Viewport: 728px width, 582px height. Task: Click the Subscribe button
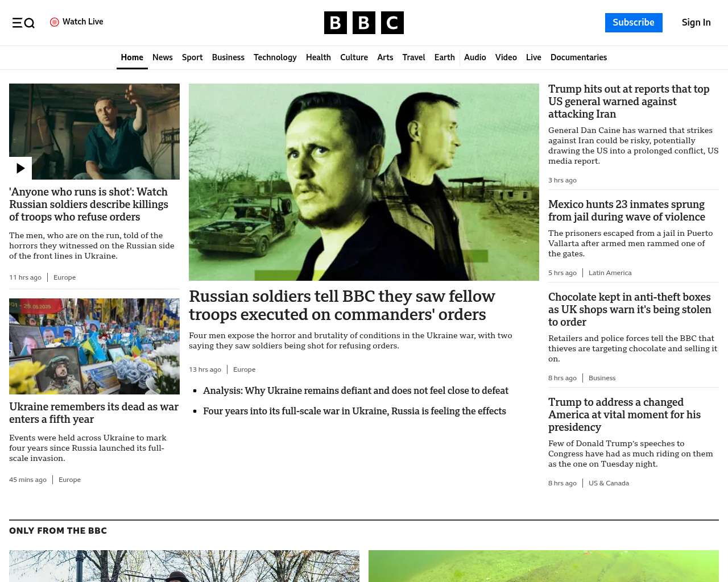coord(633,23)
